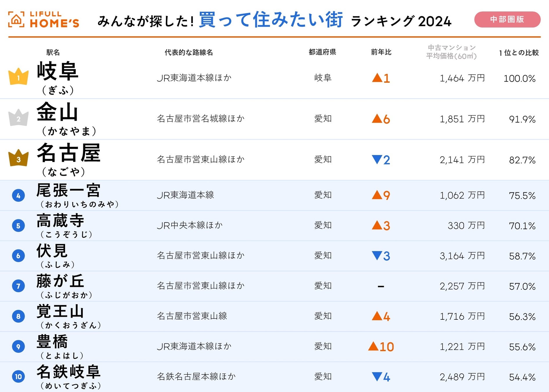Image resolution: width=549 pixels, height=392 pixels.
Task: Click 高蔵寺's 330 万円 price
Action: tap(466, 225)
